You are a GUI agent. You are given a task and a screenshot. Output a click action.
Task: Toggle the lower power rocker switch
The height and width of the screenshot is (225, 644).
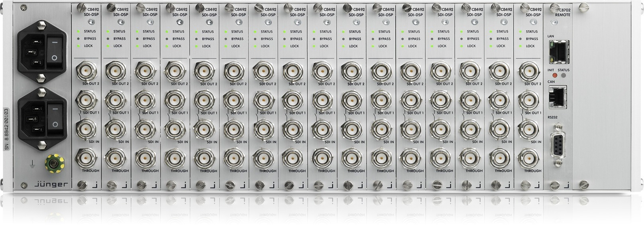[55, 118]
